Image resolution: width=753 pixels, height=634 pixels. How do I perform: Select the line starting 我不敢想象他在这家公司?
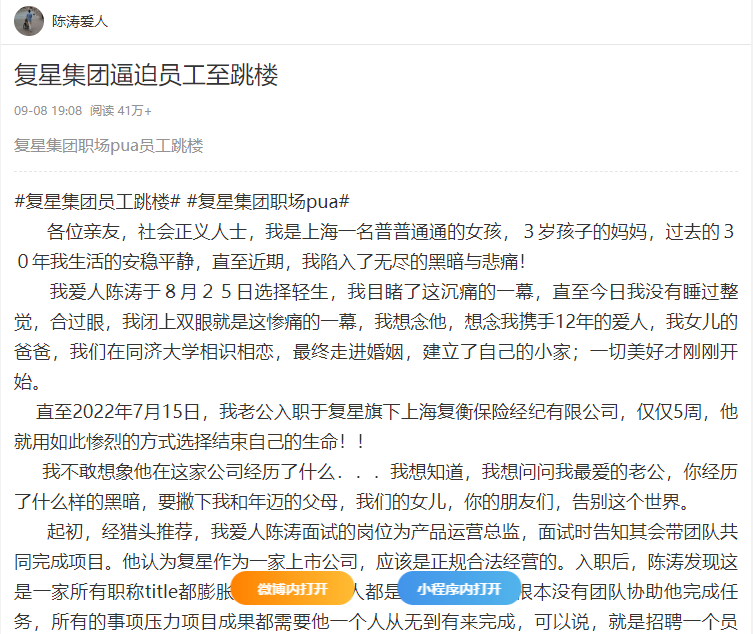point(390,472)
